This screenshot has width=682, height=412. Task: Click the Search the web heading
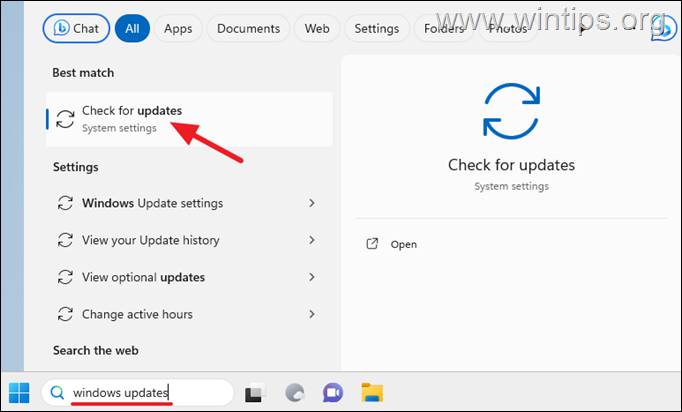tap(96, 351)
